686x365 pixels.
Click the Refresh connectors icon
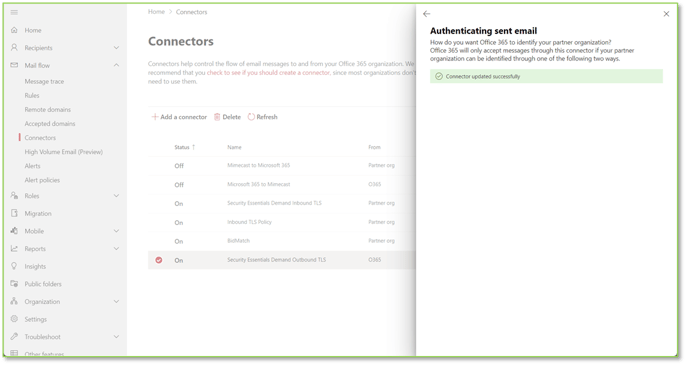click(x=251, y=117)
